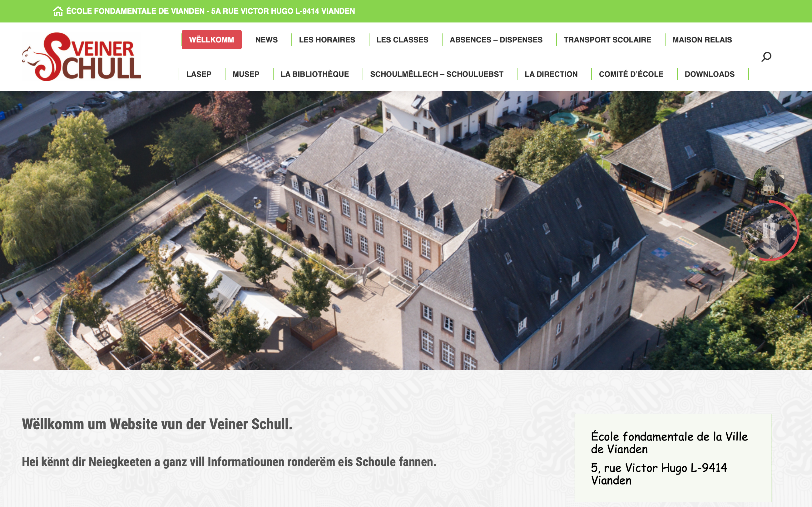Click the École Fondamentale de Vianden address text

(210, 11)
